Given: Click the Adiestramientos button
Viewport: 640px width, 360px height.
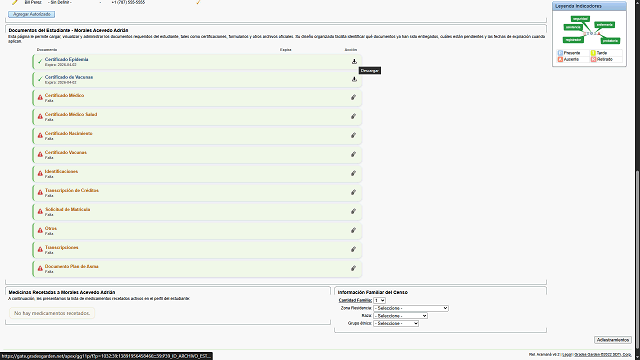Looking at the screenshot, I should click(613, 340).
